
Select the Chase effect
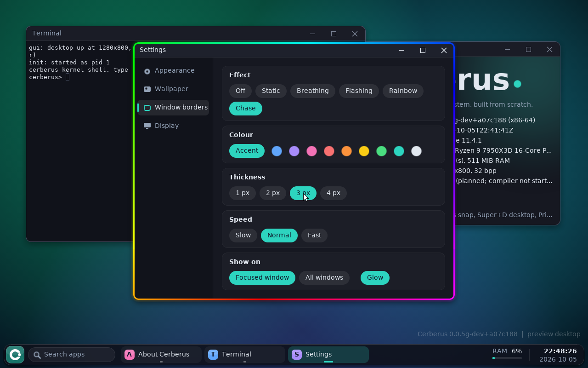point(246,108)
